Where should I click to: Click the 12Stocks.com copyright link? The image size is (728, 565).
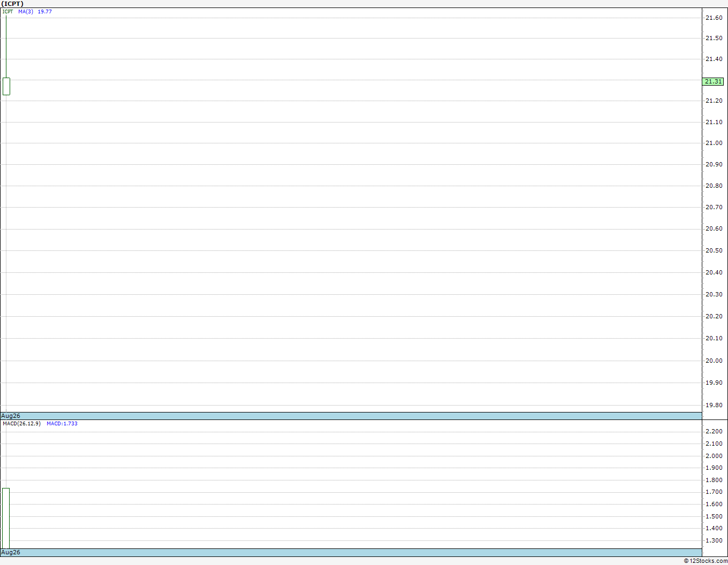click(706, 561)
